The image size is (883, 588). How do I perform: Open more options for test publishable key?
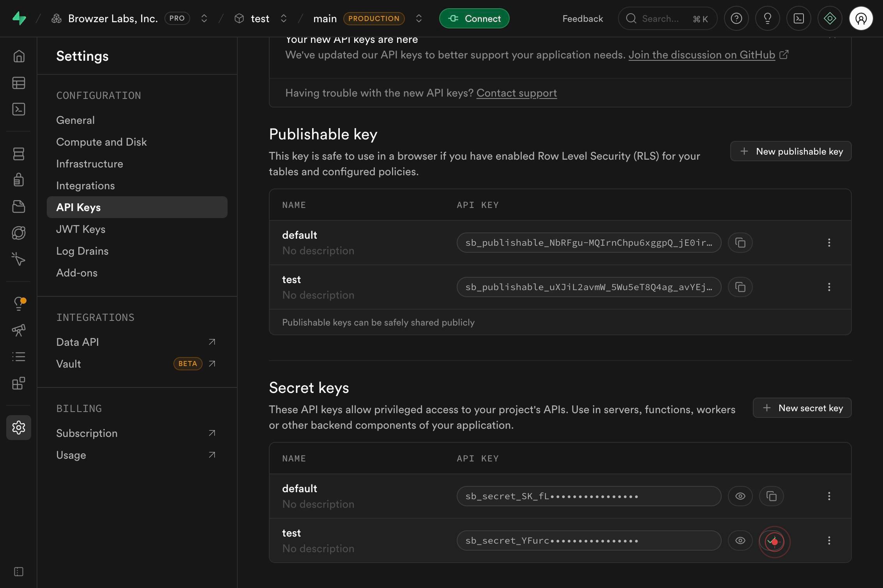(x=829, y=287)
